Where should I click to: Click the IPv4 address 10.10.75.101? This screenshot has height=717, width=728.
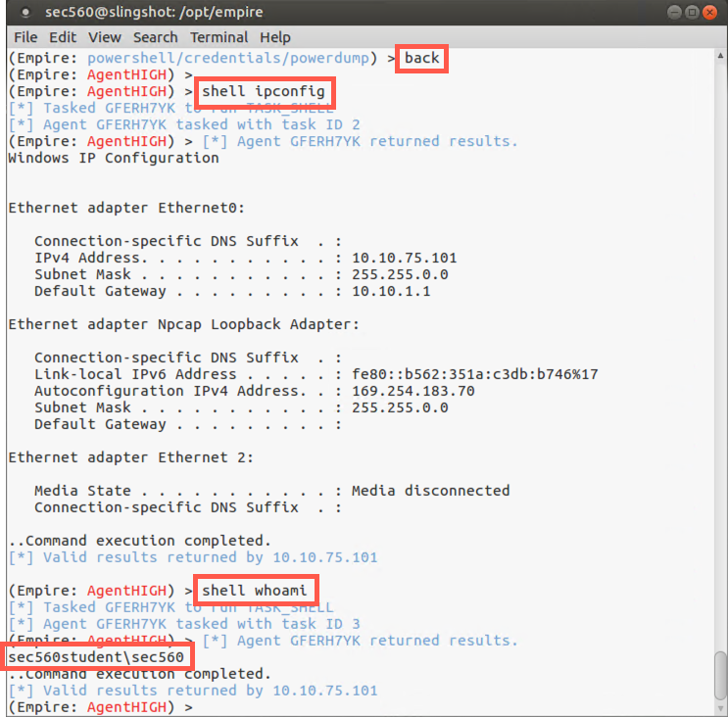tap(404, 258)
